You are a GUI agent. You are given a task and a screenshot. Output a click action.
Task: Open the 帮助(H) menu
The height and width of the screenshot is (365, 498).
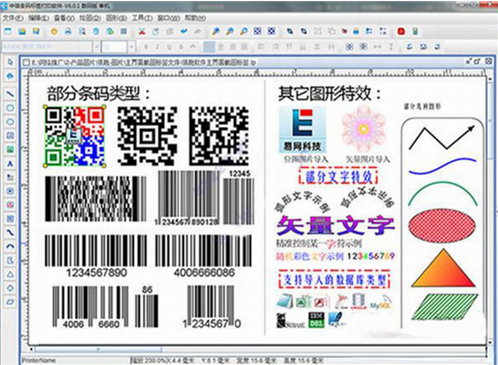tap(195, 18)
